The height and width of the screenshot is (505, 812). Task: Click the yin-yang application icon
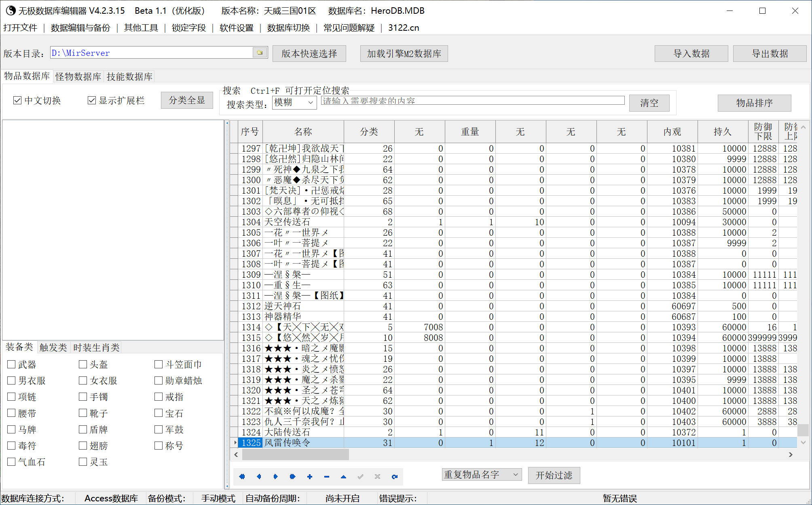[x=11, y=11]
